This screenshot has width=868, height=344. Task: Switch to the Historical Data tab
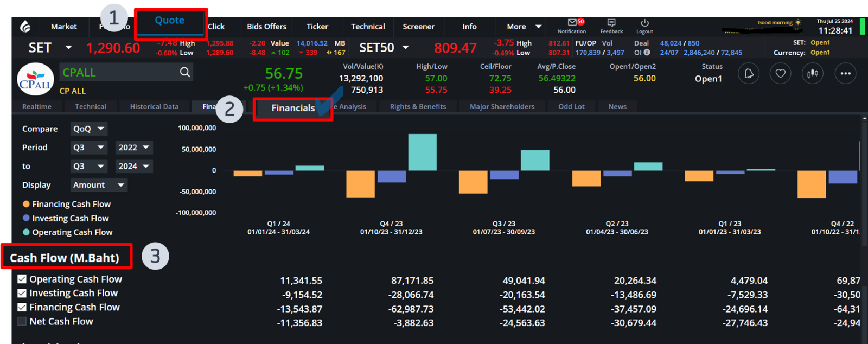point(154,106)
